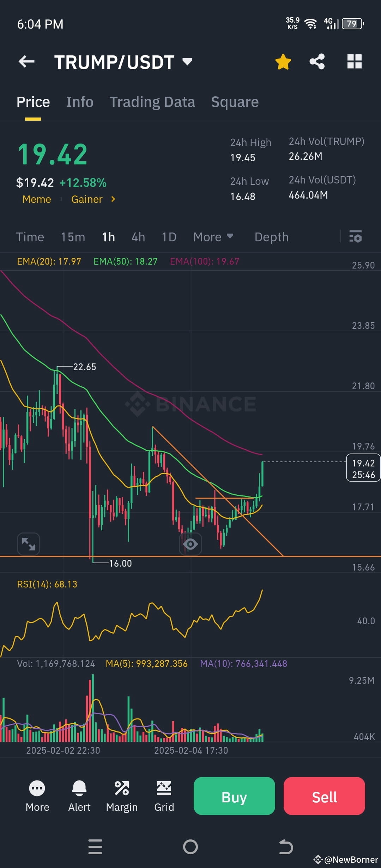Open Margin trading icon
The image size is (381, 868).
(x=122, y=796)
